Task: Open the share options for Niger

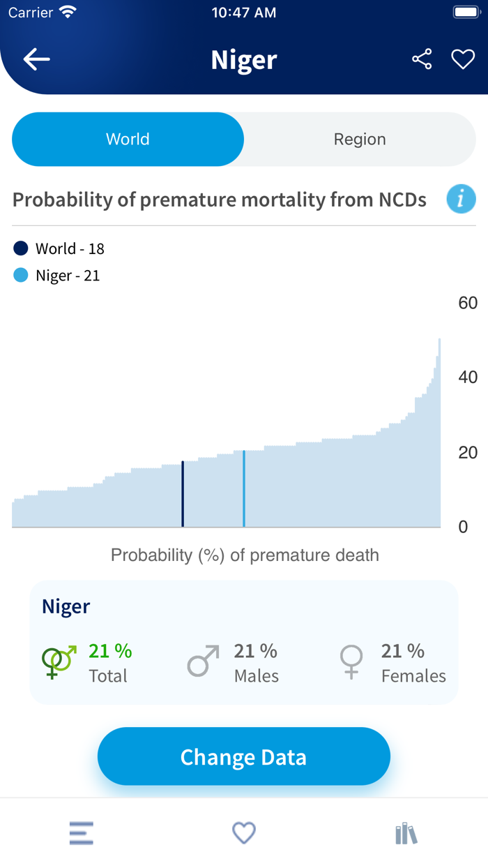Action: coord(421,59)
